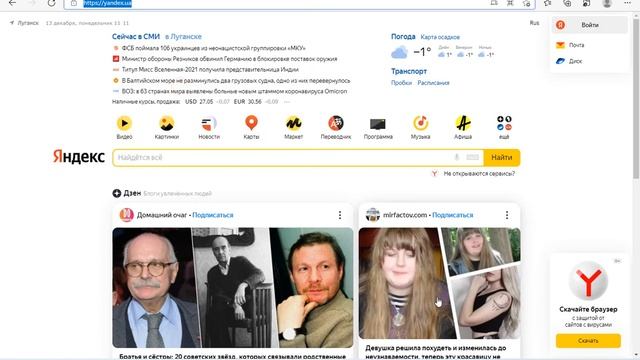This screenshot has width=640, height=360.
Task: Click the −1° current temperature
Action: tap(422, 52)
